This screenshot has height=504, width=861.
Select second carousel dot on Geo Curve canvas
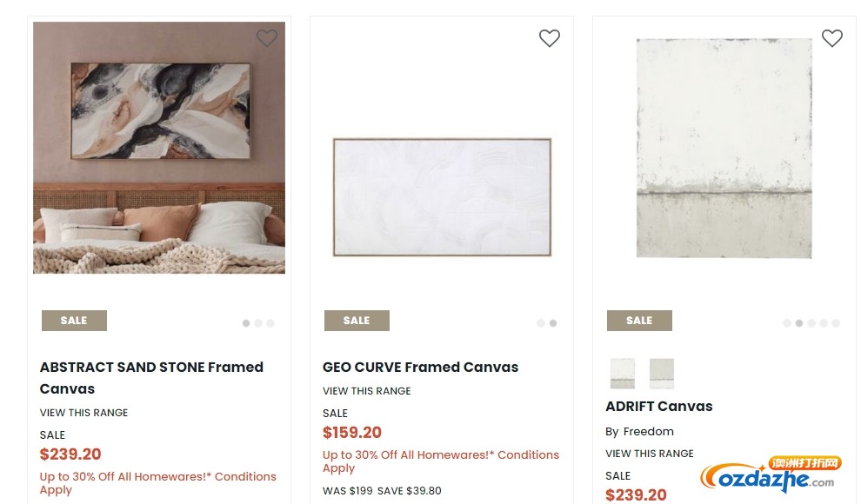pyautogui.click(x=553, y=323)
